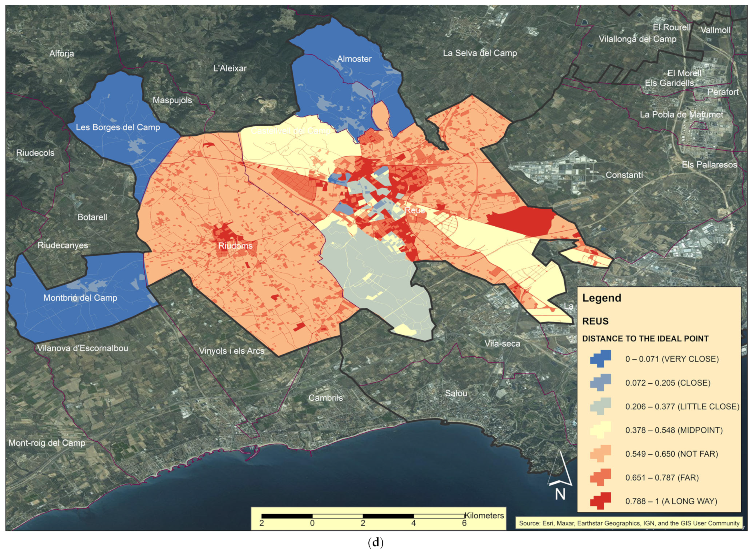756x553 pixels.
Task: Click the Almoster map label
Action: (x=354, y=59)
